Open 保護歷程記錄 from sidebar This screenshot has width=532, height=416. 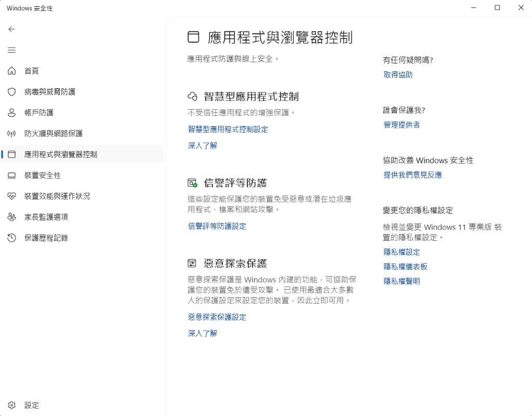coord(83,238)
